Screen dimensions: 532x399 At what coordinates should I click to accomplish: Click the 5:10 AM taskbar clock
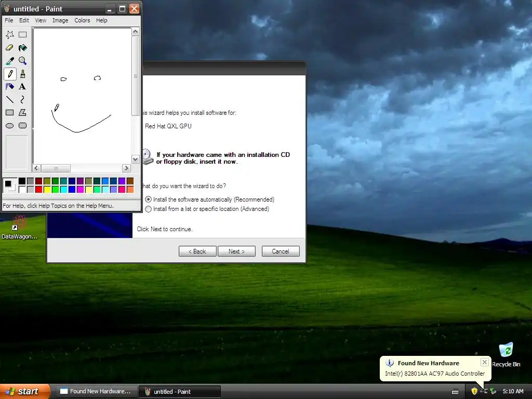click(513, 391)
